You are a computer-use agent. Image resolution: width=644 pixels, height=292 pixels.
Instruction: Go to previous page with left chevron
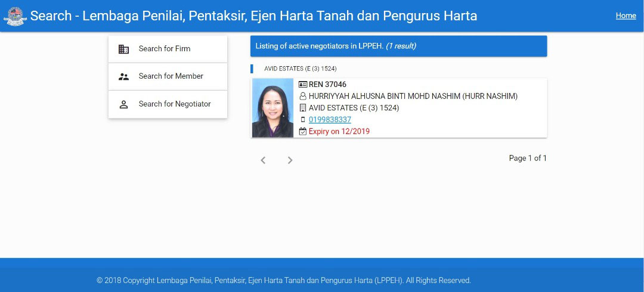264,160
